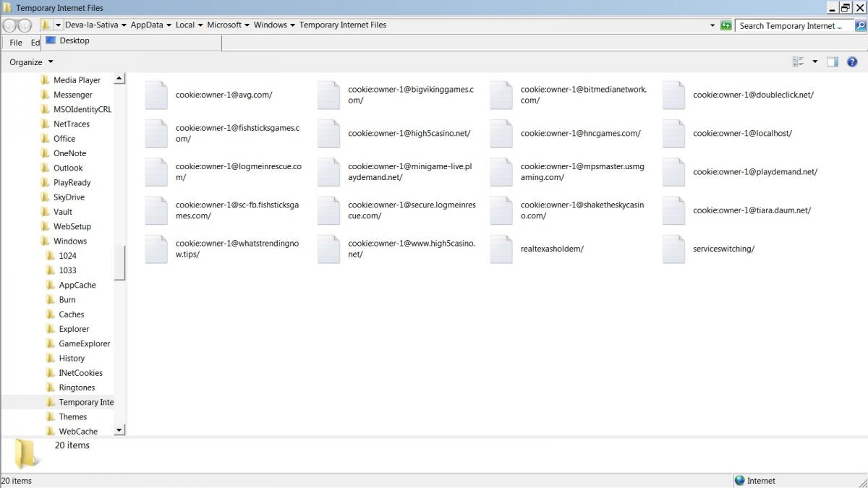Click the Internet zone globe in status bar
The height and width of the screenshot is (488, 868).
(x=739, y=481)
